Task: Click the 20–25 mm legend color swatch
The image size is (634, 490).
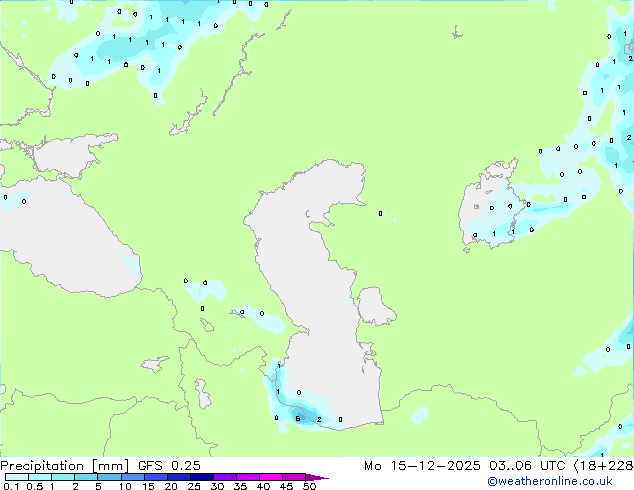Action: tap(179, 477)
